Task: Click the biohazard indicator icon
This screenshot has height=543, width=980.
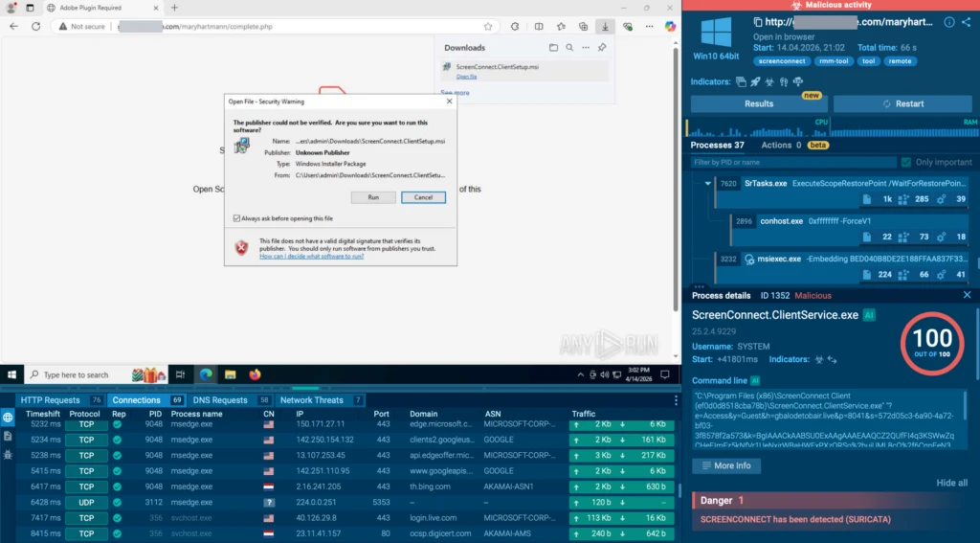Action: (x=769, y=82)
